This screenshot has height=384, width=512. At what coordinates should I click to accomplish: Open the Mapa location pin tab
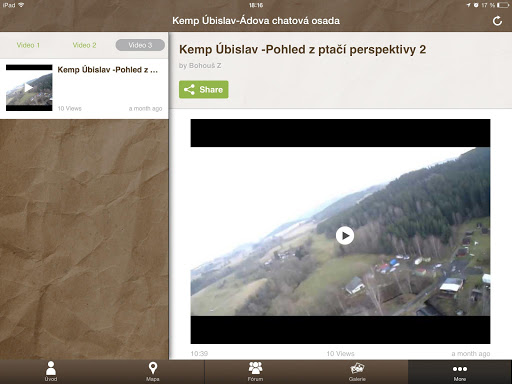click(153, 371)
